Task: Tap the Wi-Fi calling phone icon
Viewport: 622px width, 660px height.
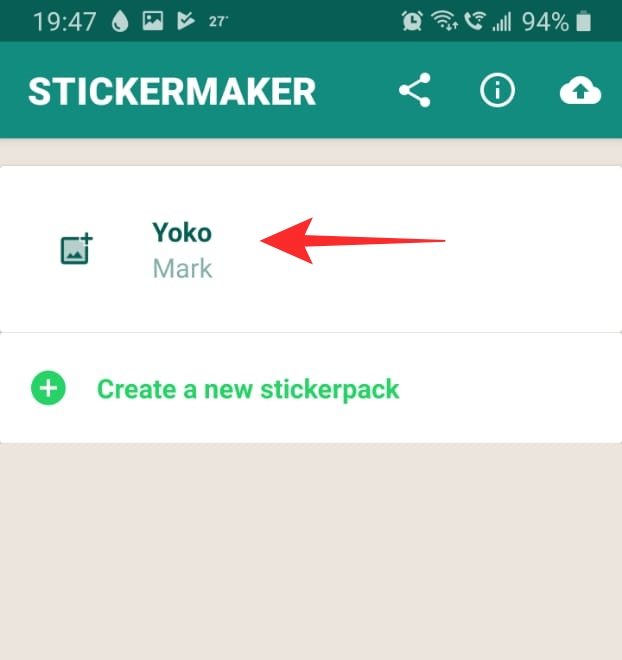Action: (x=475, y=21)
